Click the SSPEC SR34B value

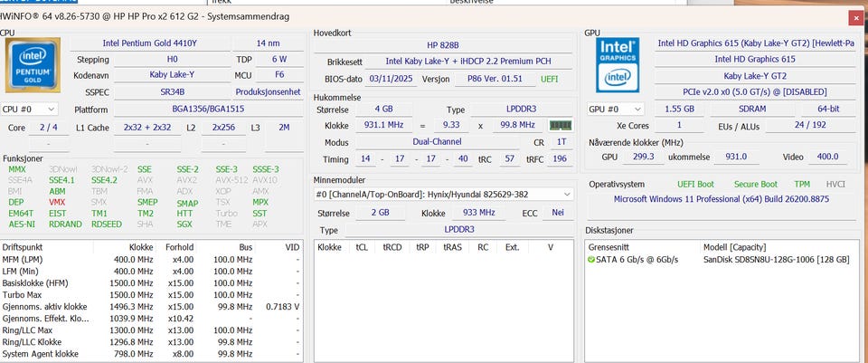point(172,92)
